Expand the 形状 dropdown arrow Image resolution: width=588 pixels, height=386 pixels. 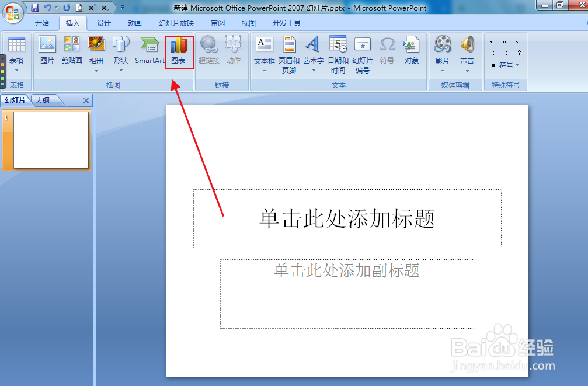(121, 71)
